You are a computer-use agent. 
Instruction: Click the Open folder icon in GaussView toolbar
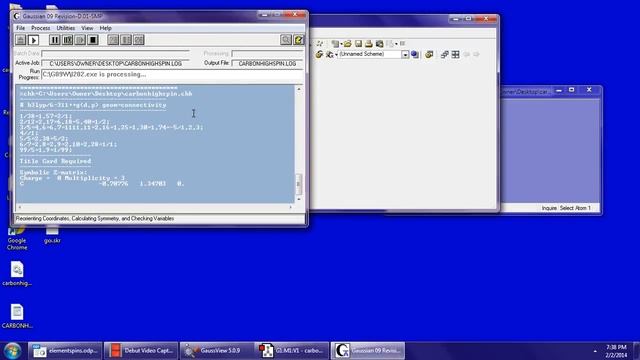(x=347, y=44)
